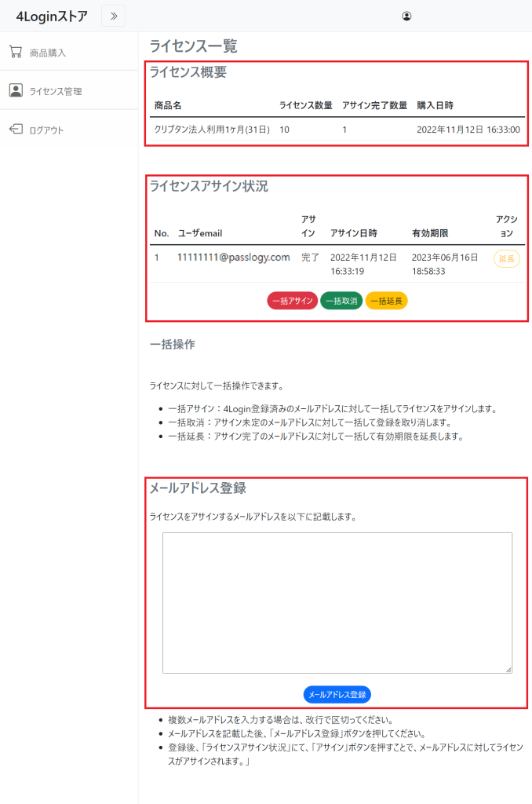Click the ライセンス数量 column header
The width and height of the screenshot is (532, 804).
[x=305, y=106]
